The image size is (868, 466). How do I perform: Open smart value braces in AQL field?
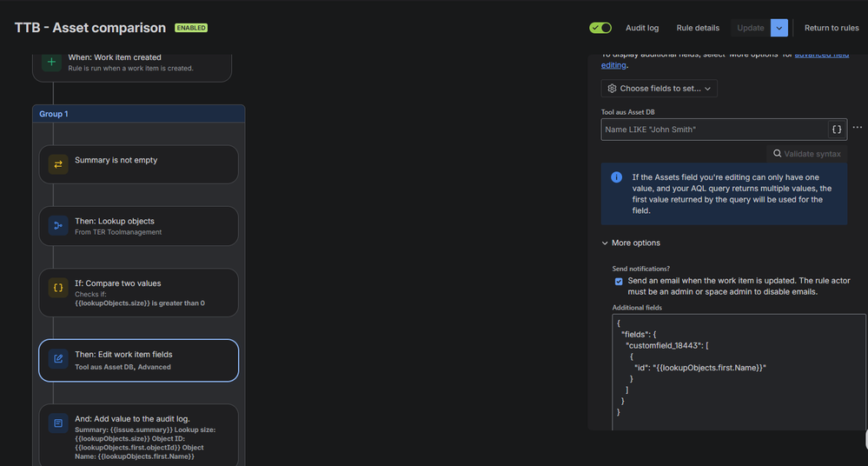coord(837,130)
